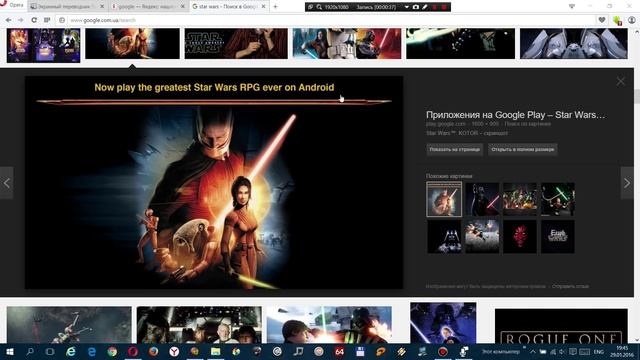Viewport: 640px width, 360px height.
Task: Open the Windows Start menu
Action: tap(9, 351)
